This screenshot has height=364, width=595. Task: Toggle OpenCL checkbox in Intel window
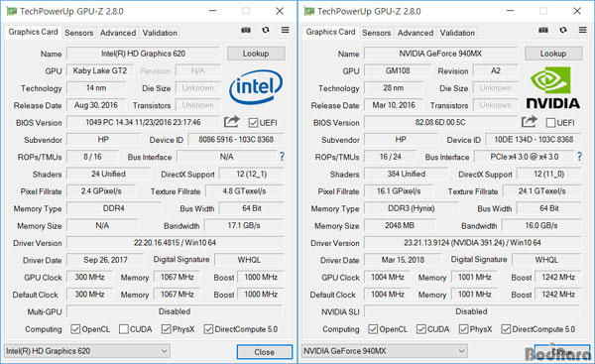click(75, 329)
